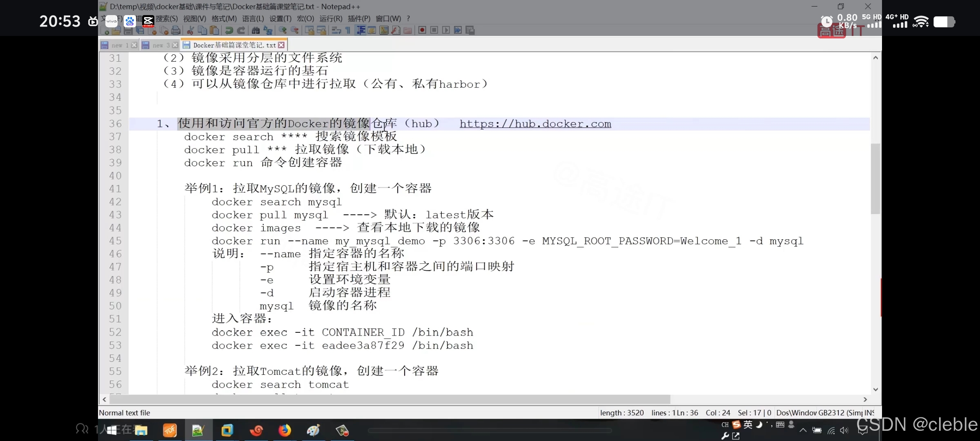
Task: Open Firefox from the taskbar
Action: click(x=285, y=430)
